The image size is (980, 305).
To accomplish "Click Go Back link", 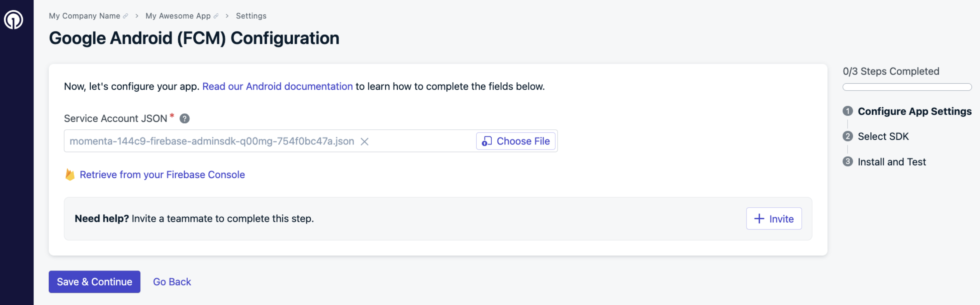I will 172,282.
